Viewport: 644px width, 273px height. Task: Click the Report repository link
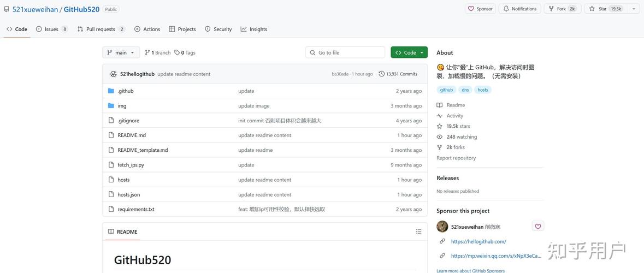pos(456,158)
